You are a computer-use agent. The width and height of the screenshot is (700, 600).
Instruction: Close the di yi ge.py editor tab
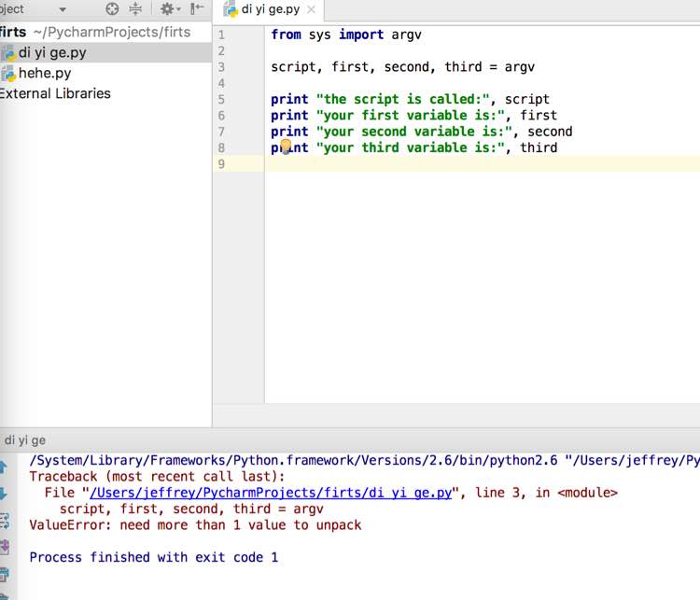click(x=312, y=11)
